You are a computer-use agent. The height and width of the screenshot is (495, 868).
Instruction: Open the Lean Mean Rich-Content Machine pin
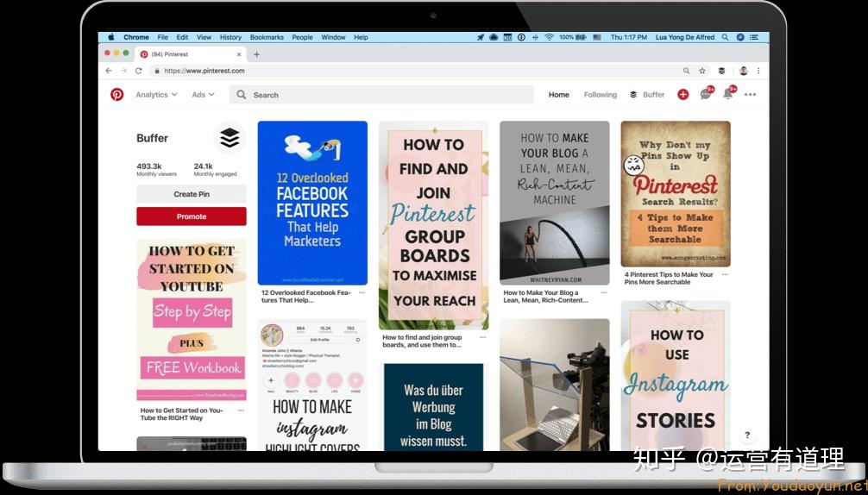point(554,203)
